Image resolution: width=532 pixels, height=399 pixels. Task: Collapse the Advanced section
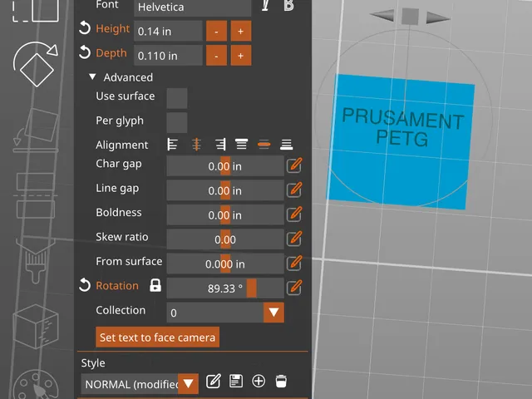pyautogui.click(x=92, y=77)
